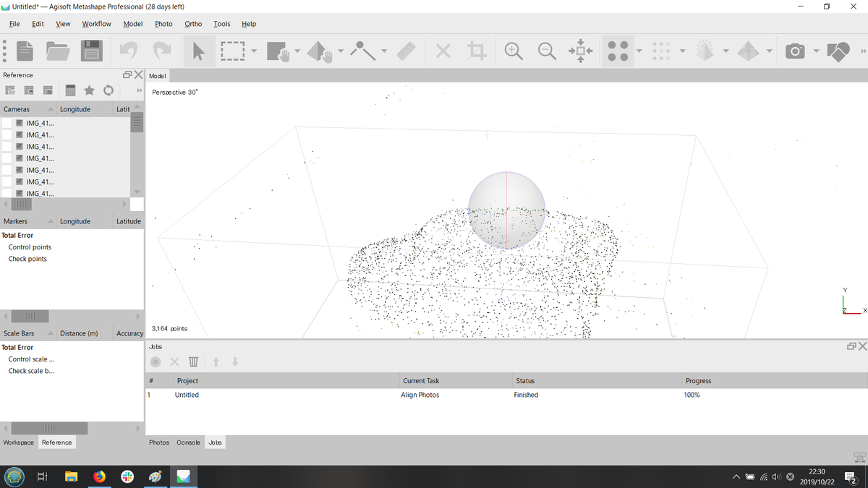Click the calculator Convert icon in the Reference panel
This screenshot has width=868, height=488.
coord(71,90)
